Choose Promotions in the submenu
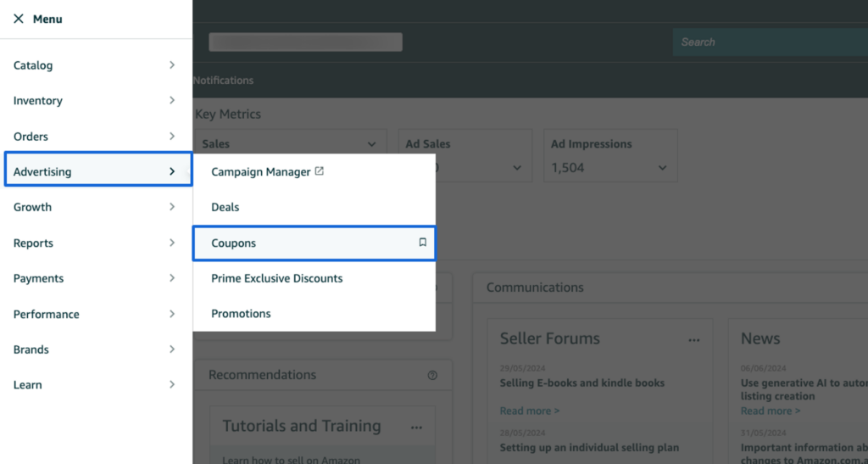The width and height of the screenshot is (868, 464). (314, 313)
